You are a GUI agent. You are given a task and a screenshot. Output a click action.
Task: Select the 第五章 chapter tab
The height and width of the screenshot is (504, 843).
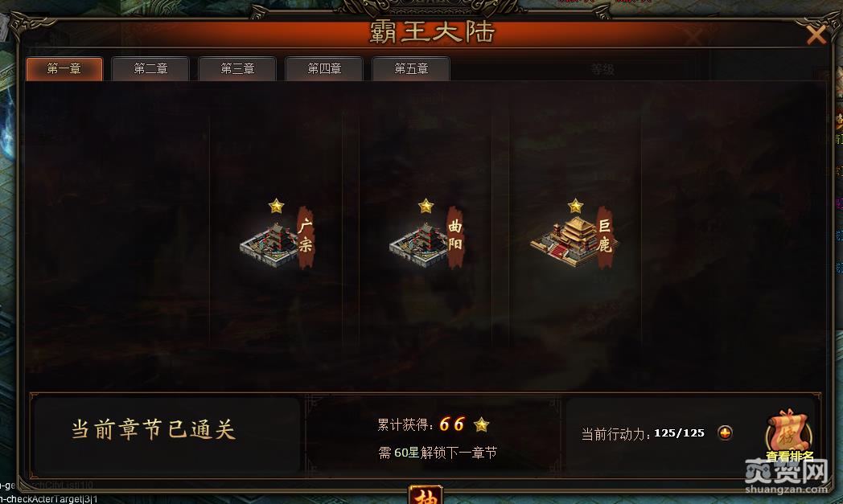pos(411,69)
